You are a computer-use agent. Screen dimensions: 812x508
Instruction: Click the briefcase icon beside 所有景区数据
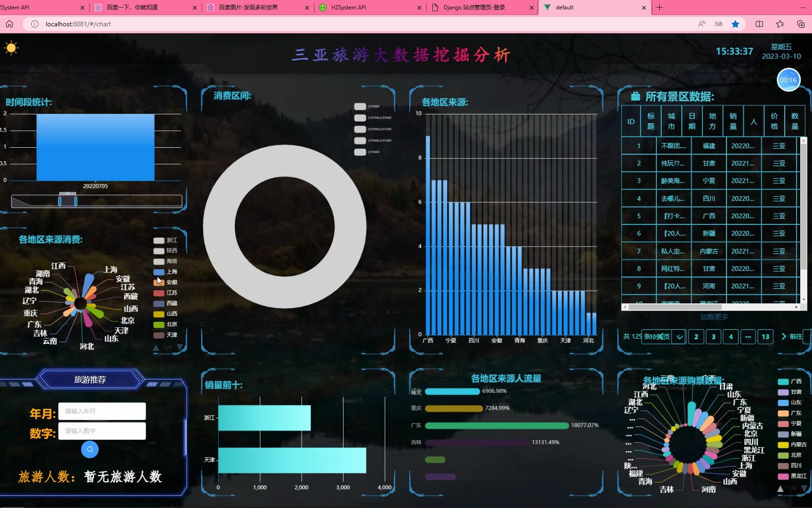[635, 96]
